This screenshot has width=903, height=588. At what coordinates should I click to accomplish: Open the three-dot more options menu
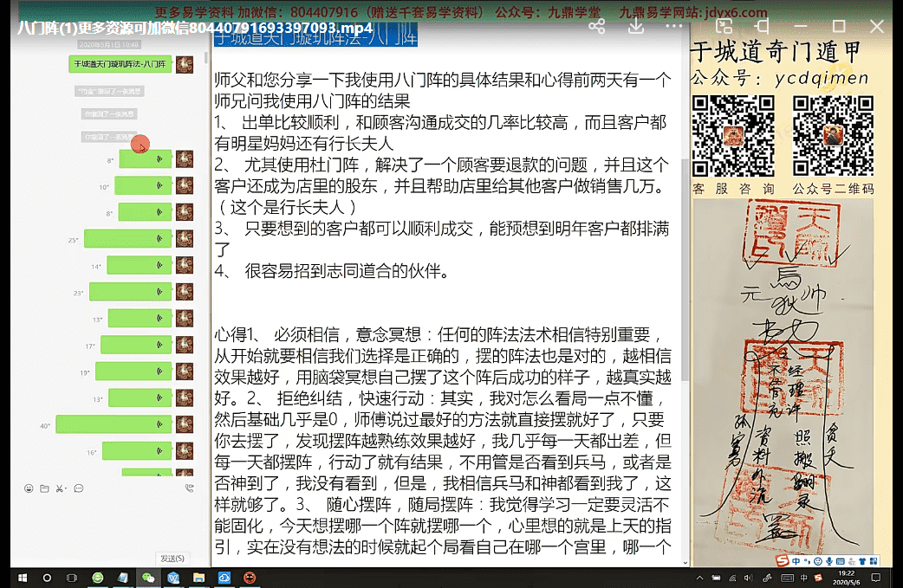(675, 26)
